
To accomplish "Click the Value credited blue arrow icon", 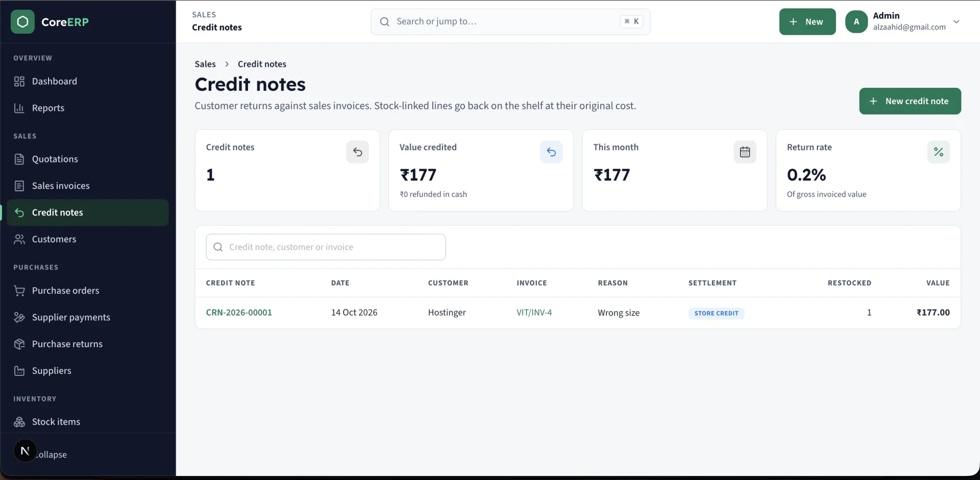I will click(551, 152).
